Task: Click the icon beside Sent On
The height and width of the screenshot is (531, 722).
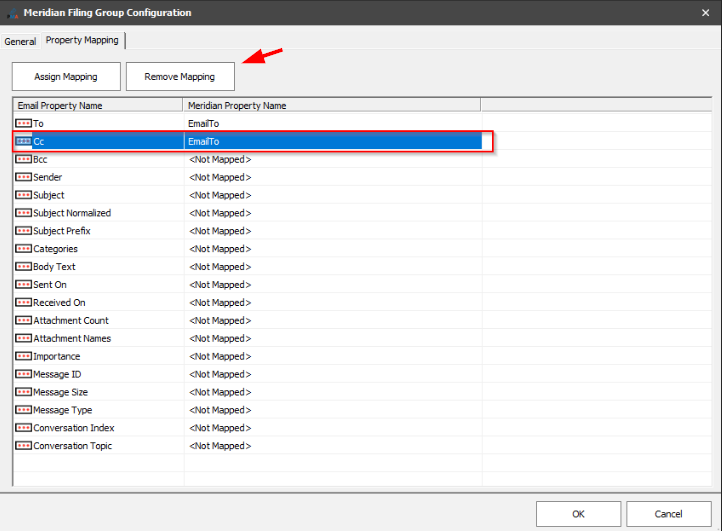Action: pos(23,285)
